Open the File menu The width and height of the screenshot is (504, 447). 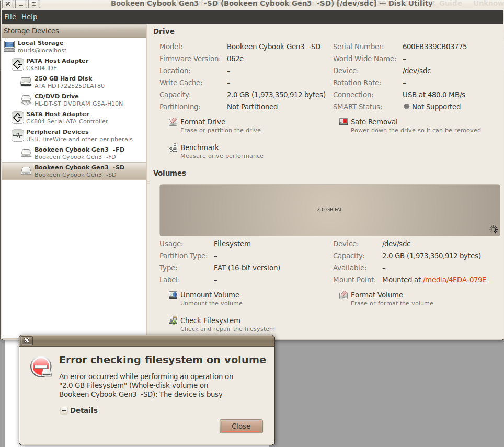tap(10, 17)
